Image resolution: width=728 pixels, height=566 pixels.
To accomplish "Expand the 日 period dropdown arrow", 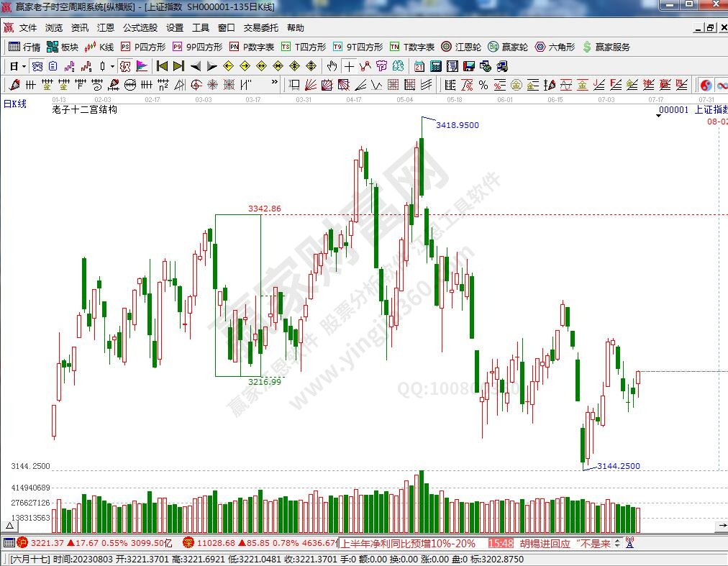I will coord(24,66).
